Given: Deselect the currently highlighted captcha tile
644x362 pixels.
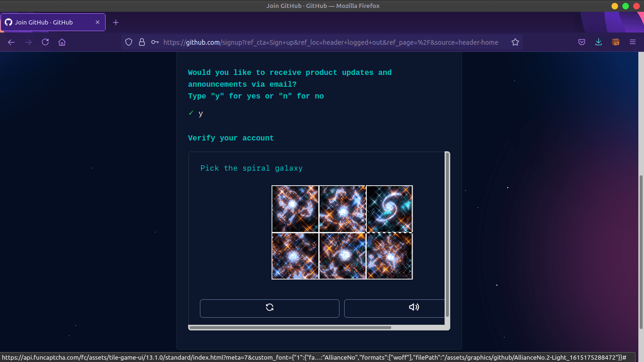Looking at the screenshot, I should 389,209.
